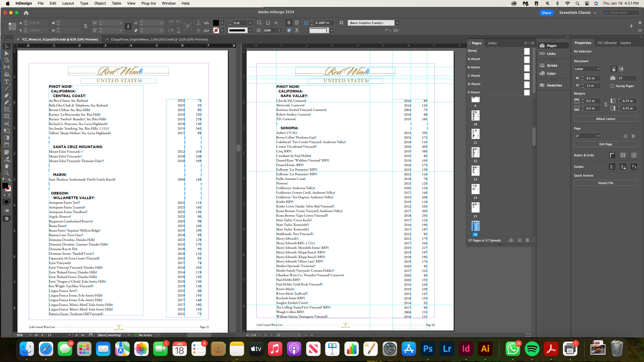The image size is (644, 362).
Task: Select the Type tool in the toolbar
Action: pyautogui.click(x=7, y=82)
